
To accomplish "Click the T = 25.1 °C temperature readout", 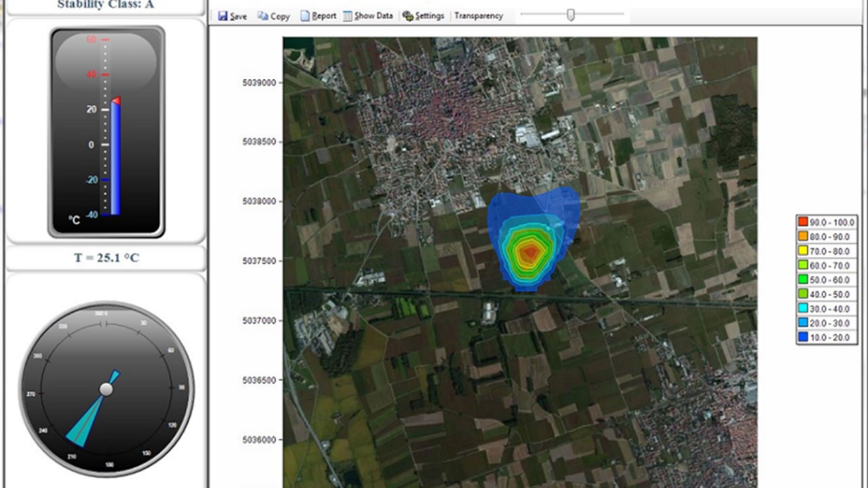I will [x=106, y=258].
